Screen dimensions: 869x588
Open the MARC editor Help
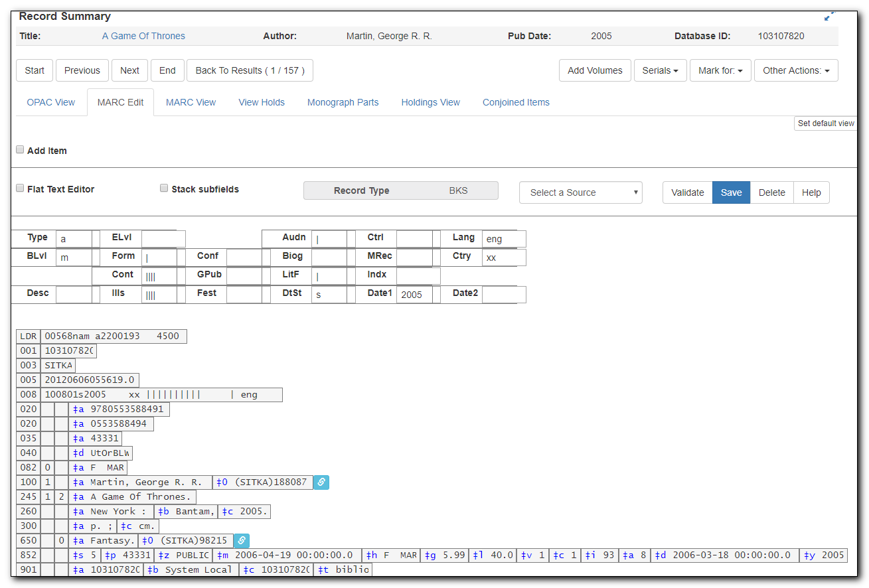(811, 192)
